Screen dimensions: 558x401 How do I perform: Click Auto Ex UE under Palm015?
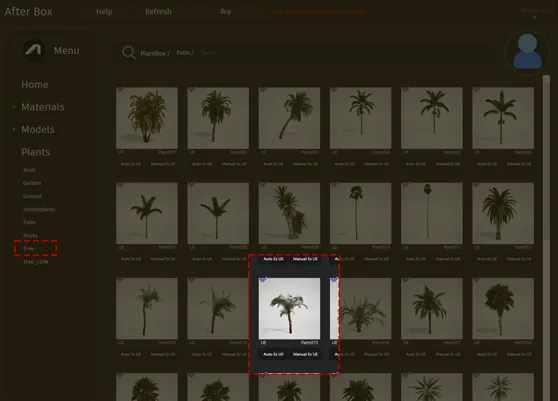273,354
